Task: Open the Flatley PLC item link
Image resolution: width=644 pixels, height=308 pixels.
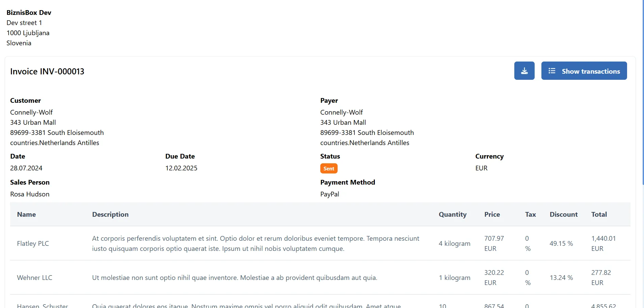Action: click(x=33, y=243)
